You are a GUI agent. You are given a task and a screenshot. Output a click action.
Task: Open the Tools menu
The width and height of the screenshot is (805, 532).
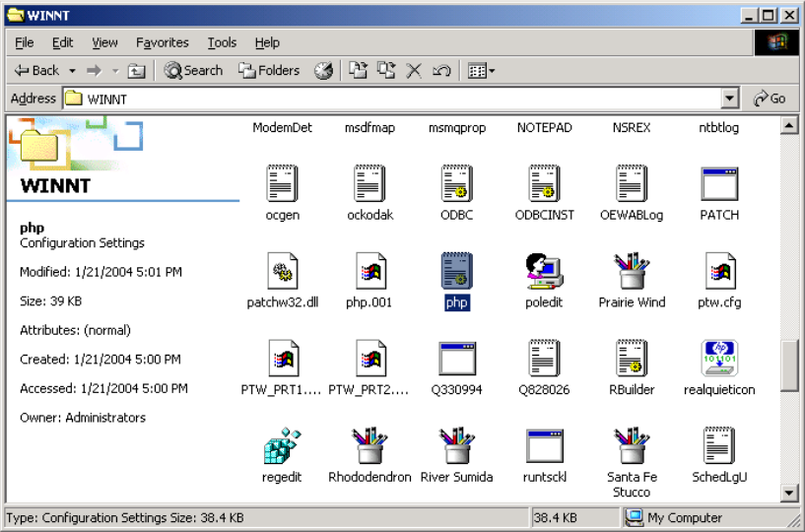pyautogui.click(x=222, y=42)
